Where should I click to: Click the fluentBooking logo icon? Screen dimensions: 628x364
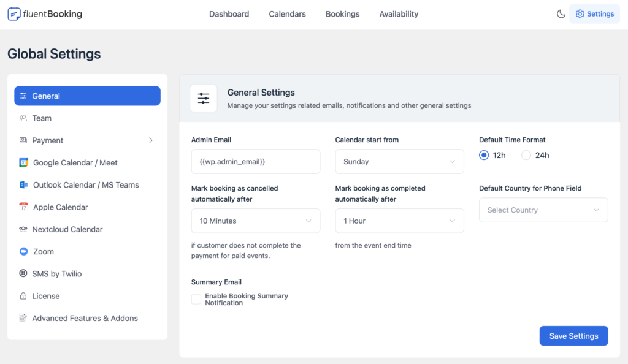pos(14,14)
